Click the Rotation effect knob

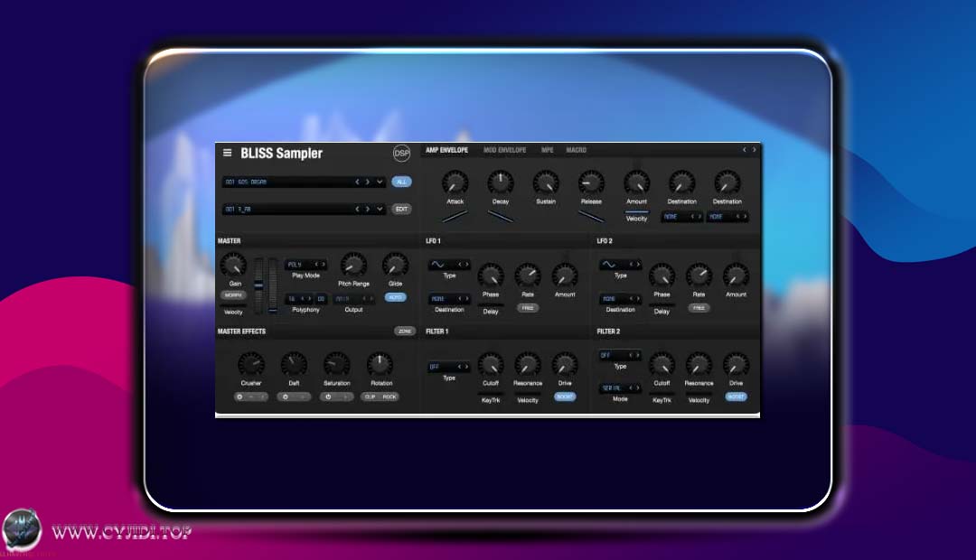pos(379,365)
